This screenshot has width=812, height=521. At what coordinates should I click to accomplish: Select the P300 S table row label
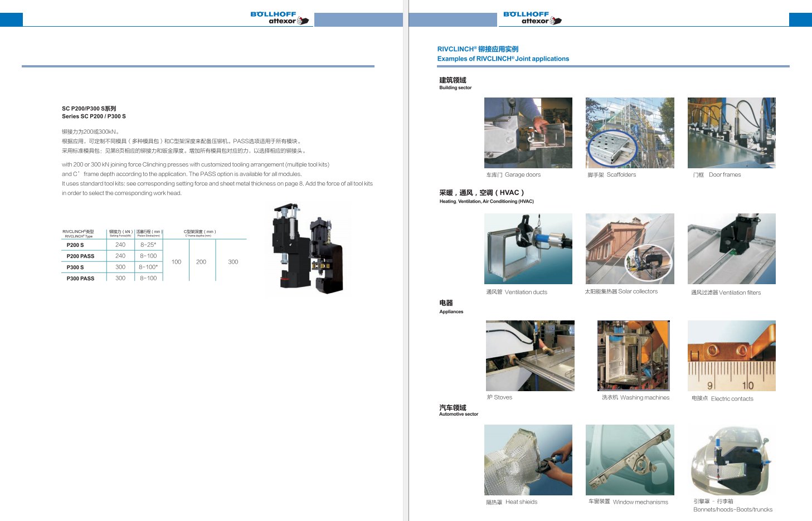(x=75, y=267)
